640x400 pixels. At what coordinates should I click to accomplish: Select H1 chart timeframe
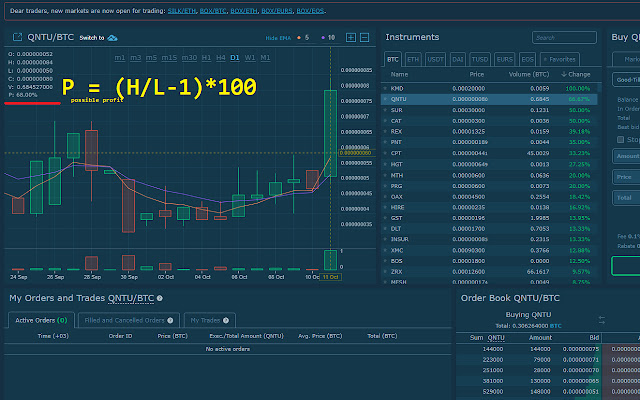tap(207, 58)
